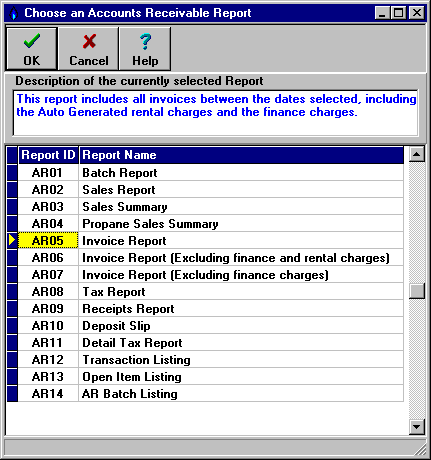This screenshot has height=460, width=431.
Task: Pick AR08 Tax Report from list
Action: coord(211,292)
